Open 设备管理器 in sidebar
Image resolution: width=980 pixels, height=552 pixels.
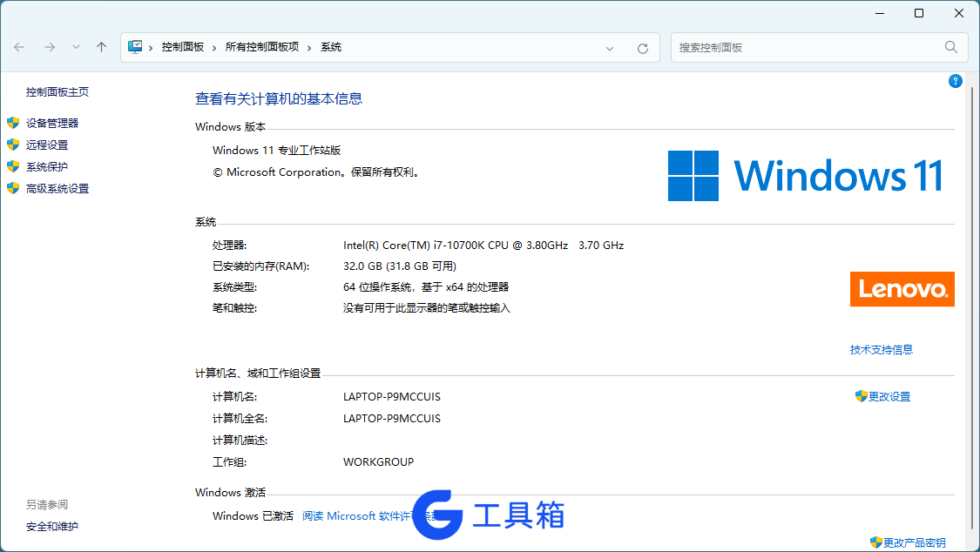52,123
